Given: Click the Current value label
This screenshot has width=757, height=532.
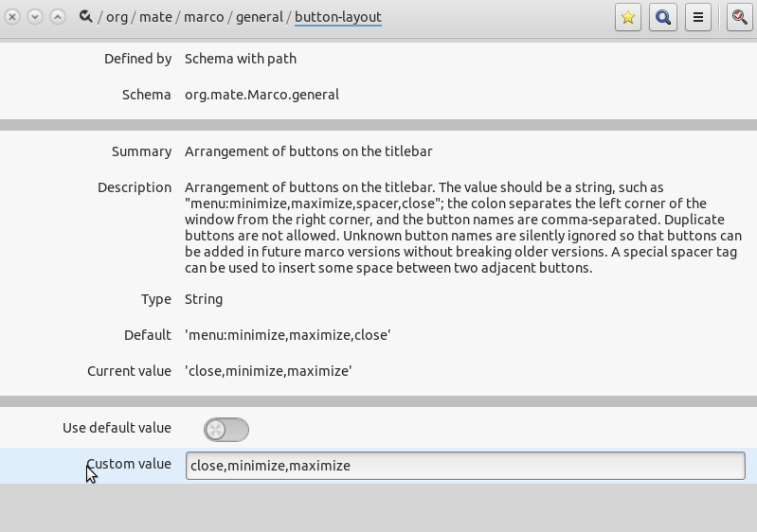Looking at the screenshot, I should point(129,371).
